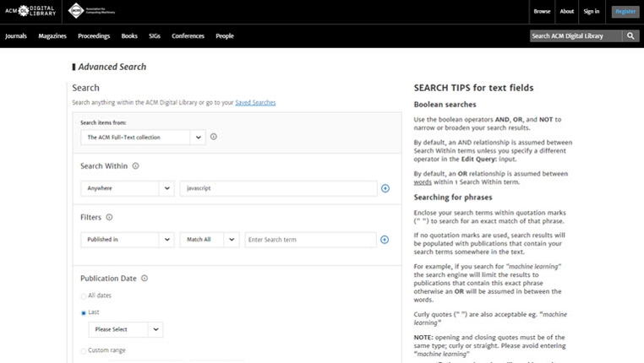Click the javascript search term field
644x363 pixels.
(278, 188)
